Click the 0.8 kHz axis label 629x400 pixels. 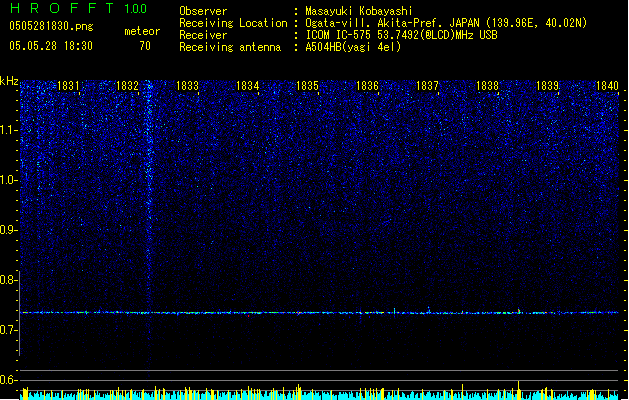pyautogui.click(x=9, y=280)
